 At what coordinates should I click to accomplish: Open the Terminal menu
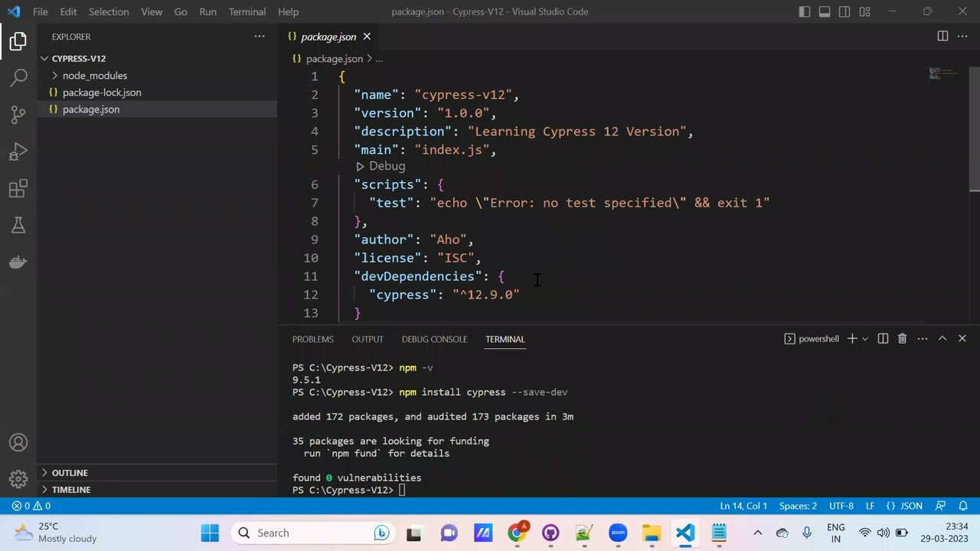(x=247, y=11)
